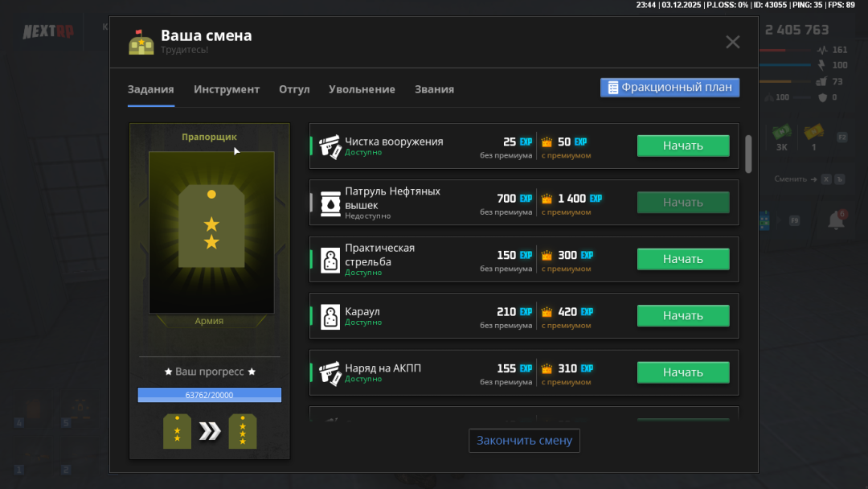The width and height of the screenshot is (868, 489).
Task: Click the next rank insignia with three stars
Action: pos(243,431)
